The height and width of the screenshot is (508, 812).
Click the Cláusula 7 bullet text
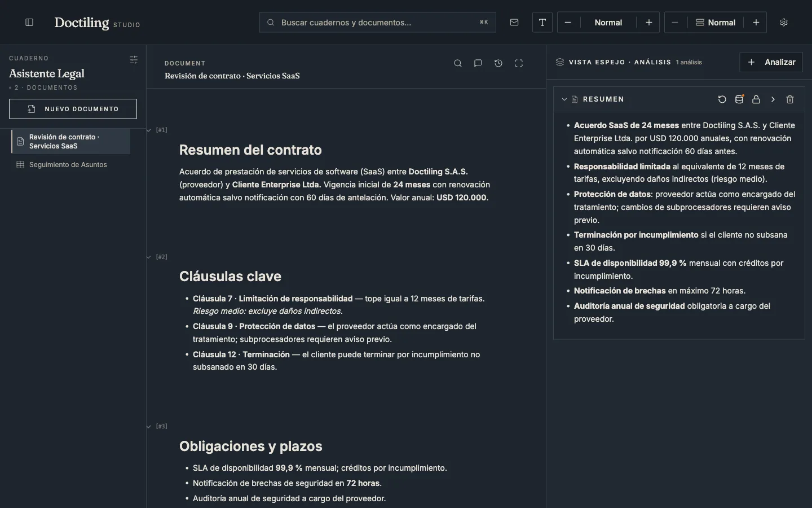pyautogui.click(x=339, y=305)
